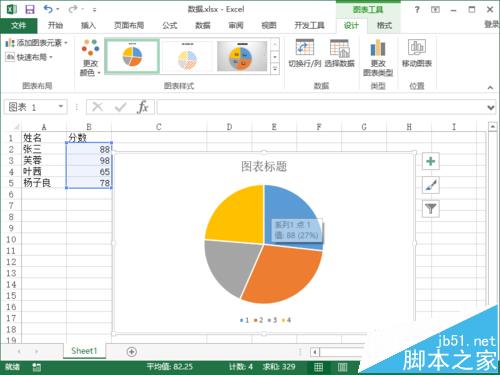500x375 pixels.
Task: Switch to the Insert (插入) ribbon tab
Action: tap(88, 25)
